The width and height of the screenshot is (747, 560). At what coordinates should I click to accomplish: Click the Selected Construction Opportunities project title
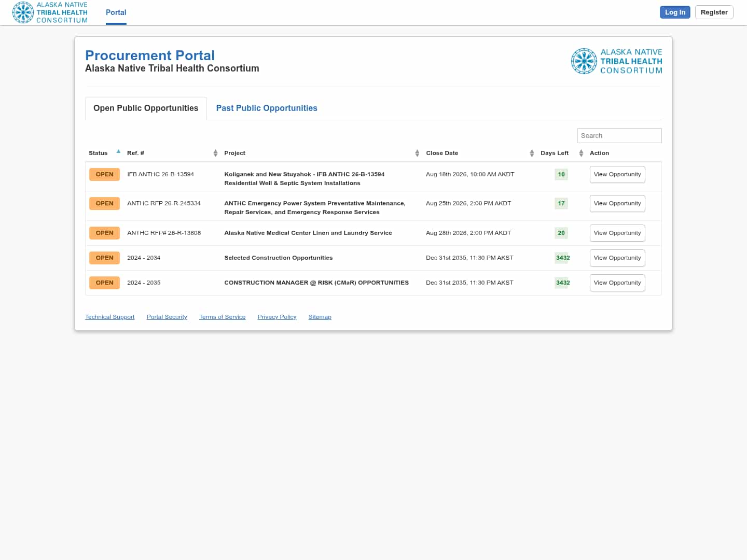point(279,258)
